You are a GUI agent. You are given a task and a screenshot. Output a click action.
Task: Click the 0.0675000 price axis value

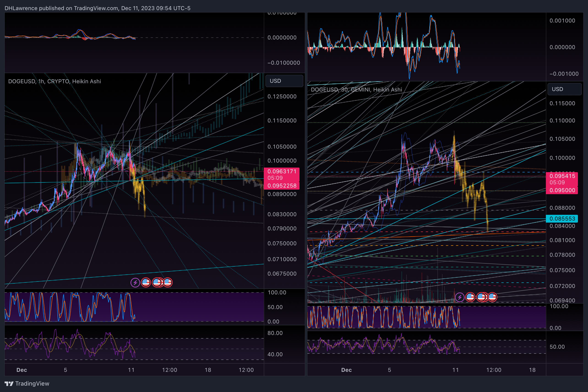[282, 273]
